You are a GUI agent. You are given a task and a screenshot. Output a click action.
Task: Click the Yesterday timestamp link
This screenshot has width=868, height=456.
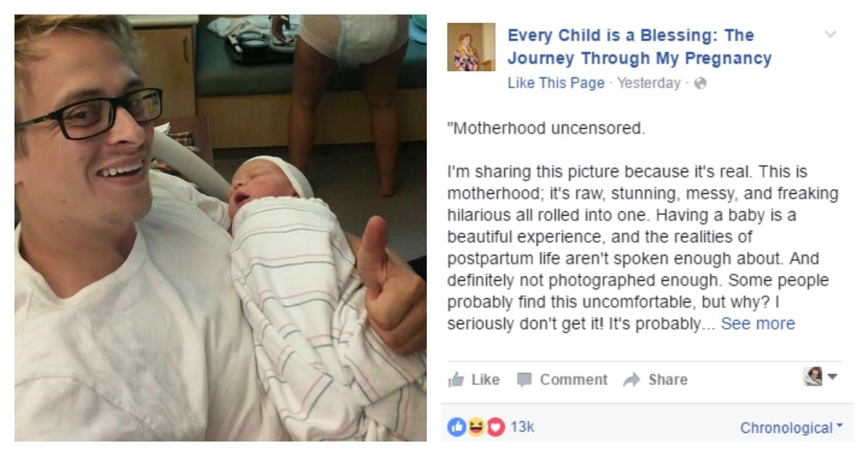pos(648,83)
